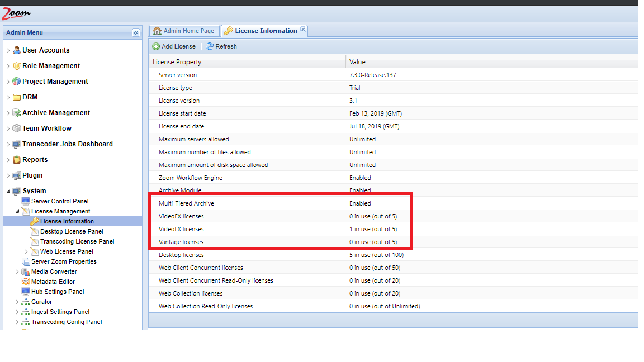Switch to the Admin Home Page tab
This screenshot has height=362, width=644.
click(183, 31)
